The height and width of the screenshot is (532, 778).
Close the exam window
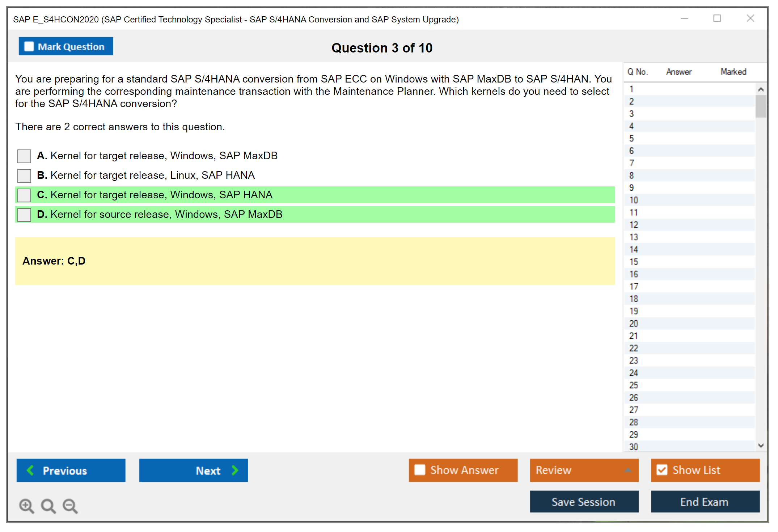pyautogui.click(x=750, y=18)
